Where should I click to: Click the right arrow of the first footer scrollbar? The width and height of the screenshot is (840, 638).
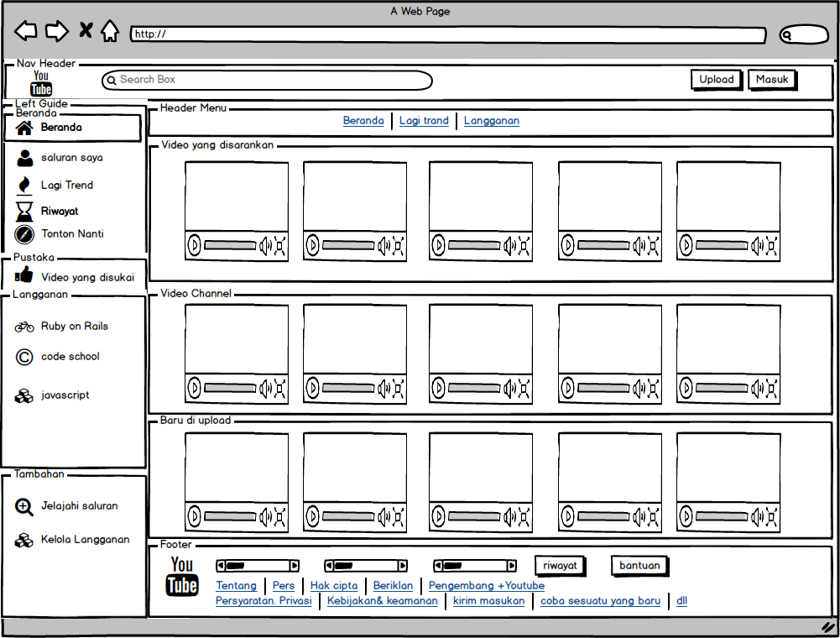pos(294,566)
